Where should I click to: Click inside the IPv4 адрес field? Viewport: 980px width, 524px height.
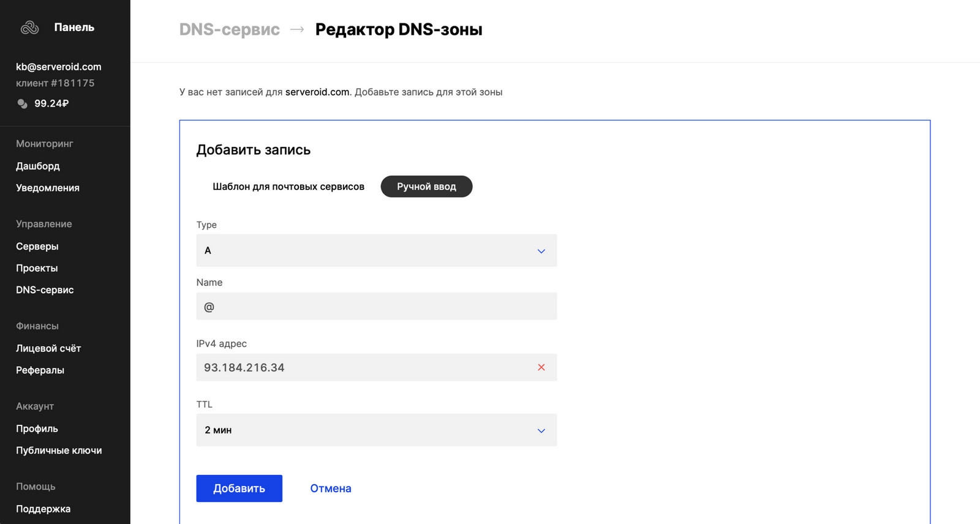coord(376,367)
